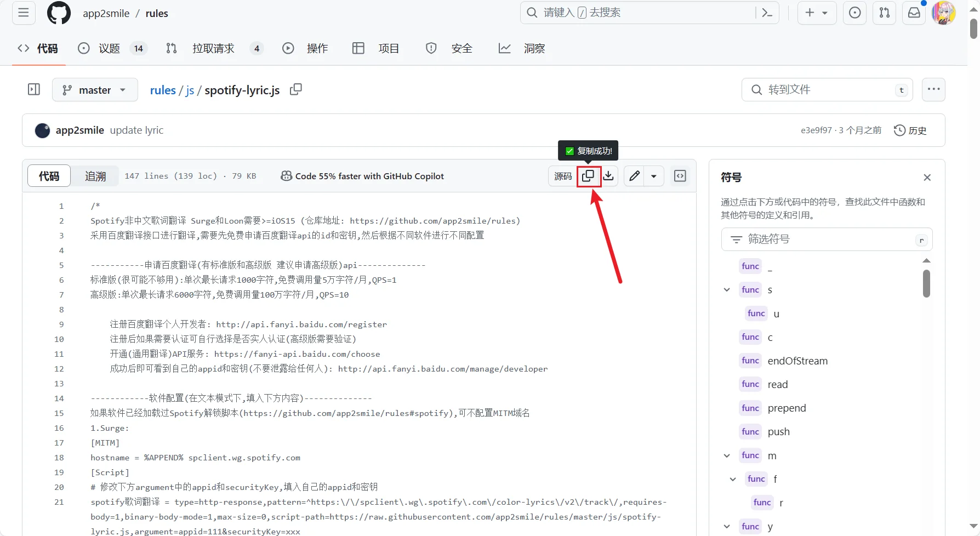Image resolution: width=980 pixels, height=536 pixels.
Task: Copy raw file contents
Action: pyautogui.click(x=588, y=176)
